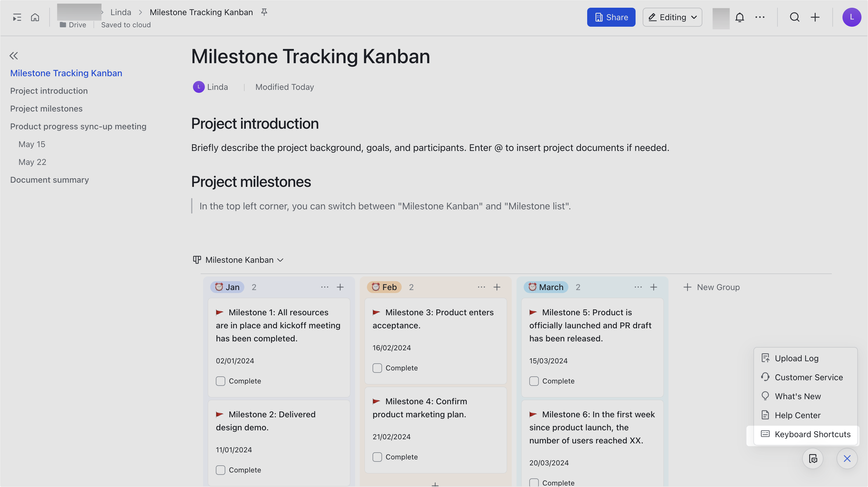Viewport: 868px width, 487px height.
Task: Pin the document with the pin icon
Action: 264,12
